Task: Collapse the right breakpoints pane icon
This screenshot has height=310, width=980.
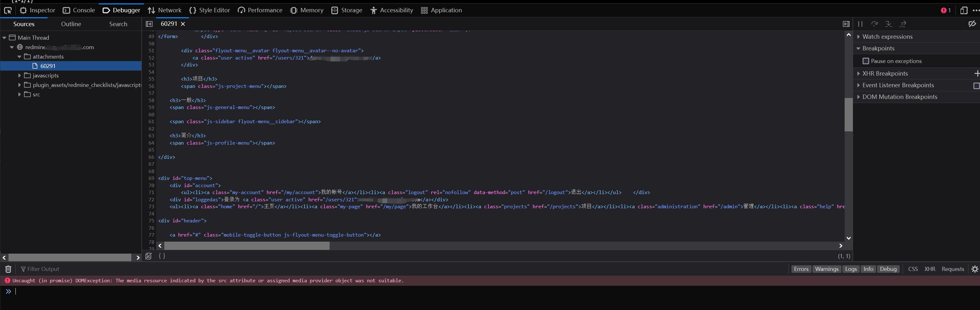Action: pyautogui.click(x=846, y=24)
